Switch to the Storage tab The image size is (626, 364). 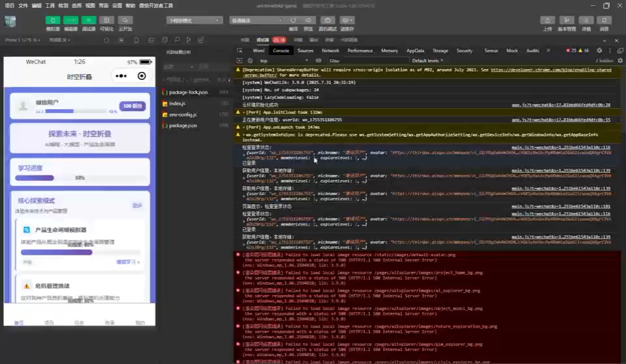[x=441, y=51]
